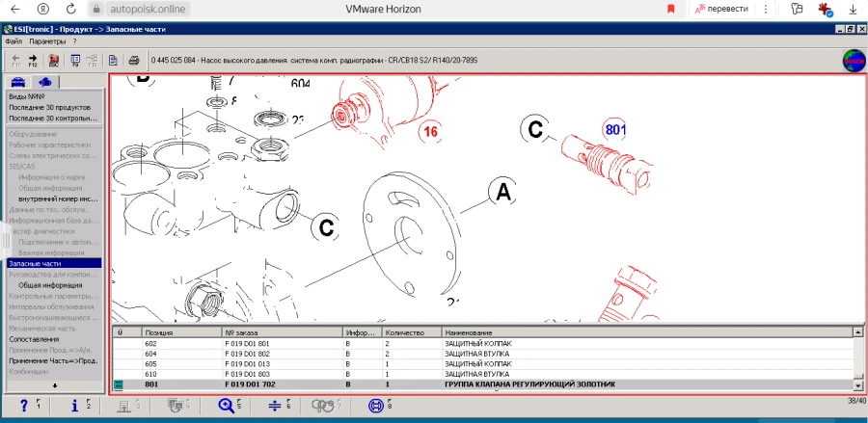Click the F12 forward arrow toolbar icon

pyautogui.click(x=32, y=61)
